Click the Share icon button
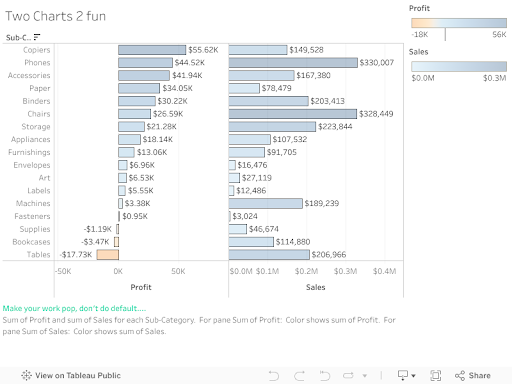The image size is (512, 384). pos(473,376)
